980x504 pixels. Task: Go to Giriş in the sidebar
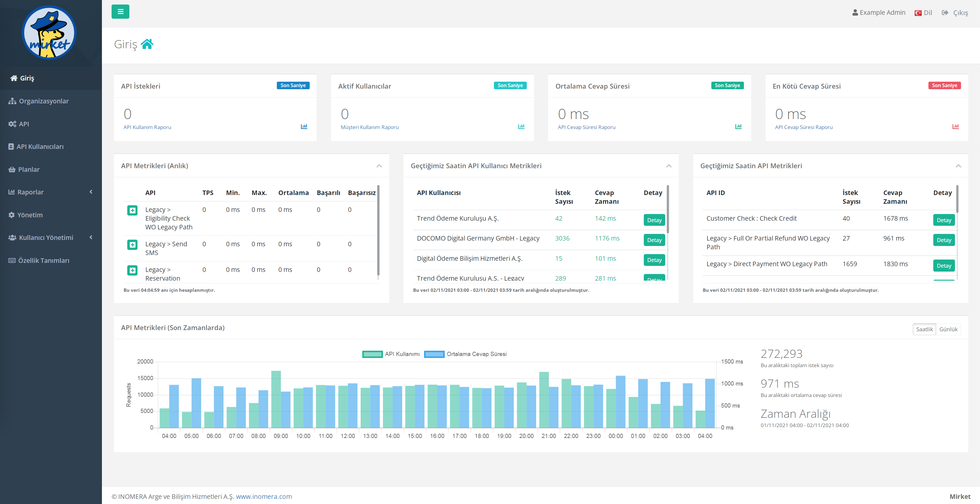click(51, 78)
